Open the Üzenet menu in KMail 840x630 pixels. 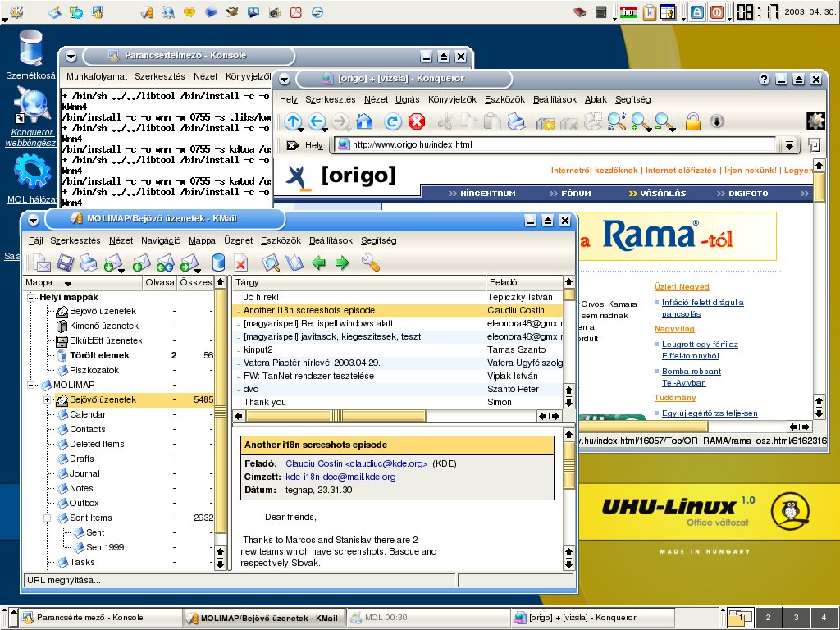[238, 241]
